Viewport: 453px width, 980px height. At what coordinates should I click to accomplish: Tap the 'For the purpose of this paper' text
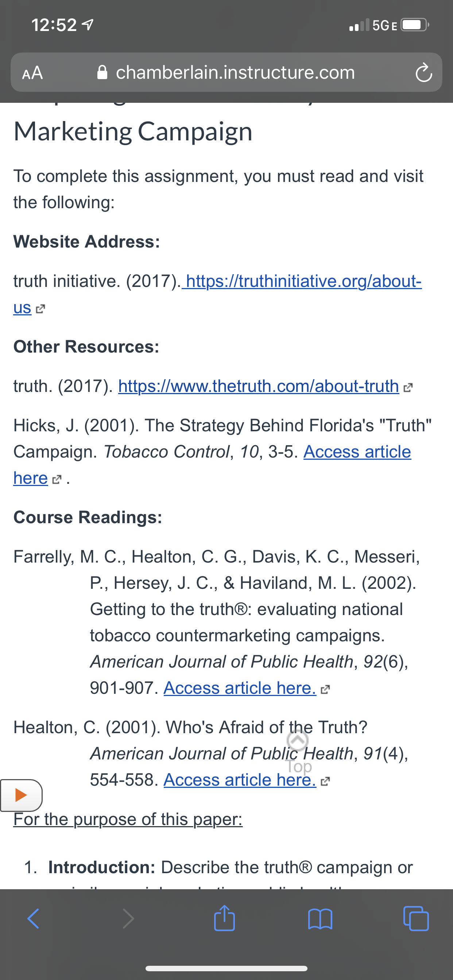click(128, 819)
